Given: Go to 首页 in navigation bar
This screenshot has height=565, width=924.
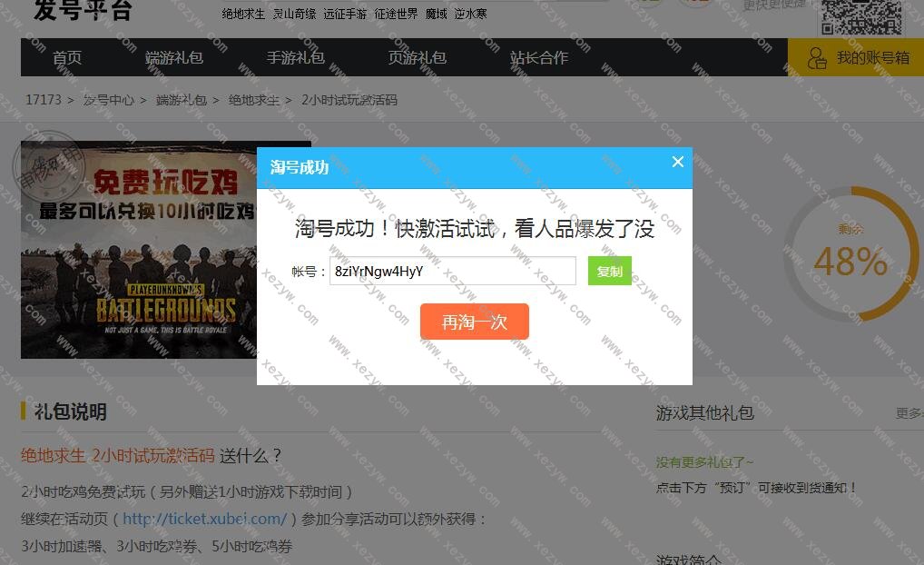Looking at the screenshot, I should [x=67, y=57].
